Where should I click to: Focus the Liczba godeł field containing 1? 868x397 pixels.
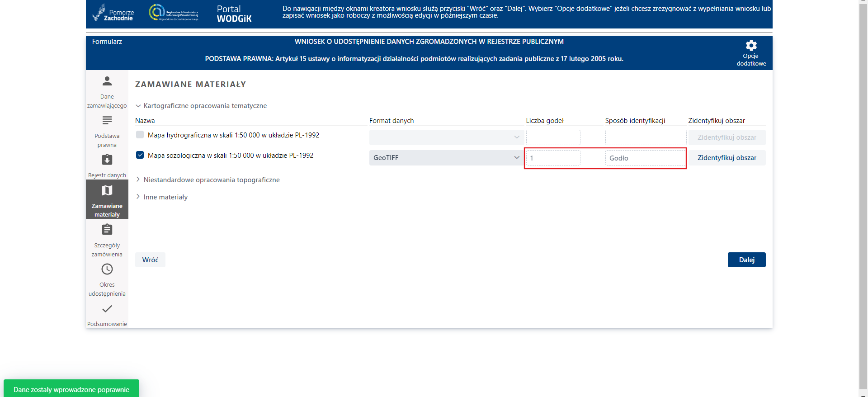click(553, 158)
